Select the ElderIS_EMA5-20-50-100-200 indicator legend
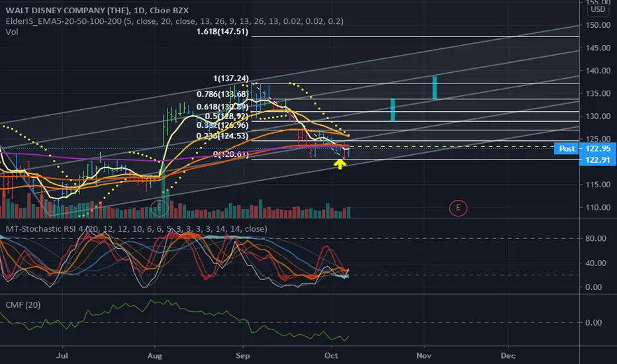 [x=174, y=21]
